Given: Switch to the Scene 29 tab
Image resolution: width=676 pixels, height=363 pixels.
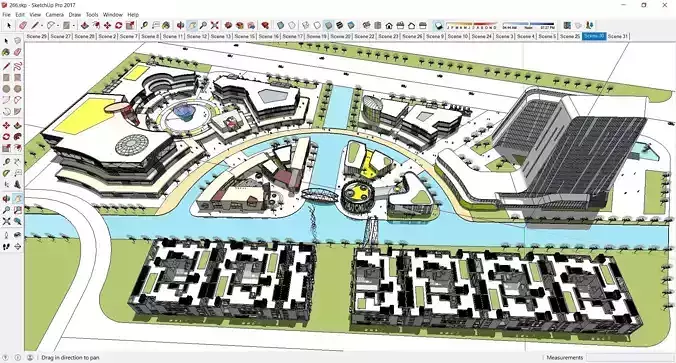Looking at the screenshot, I should pyautogui.click(x=37, y=37).
